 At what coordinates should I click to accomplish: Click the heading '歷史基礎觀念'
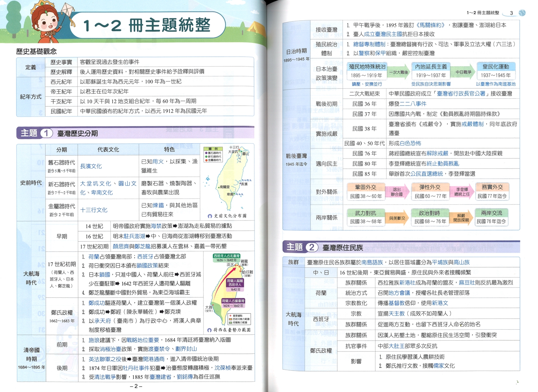36,51
